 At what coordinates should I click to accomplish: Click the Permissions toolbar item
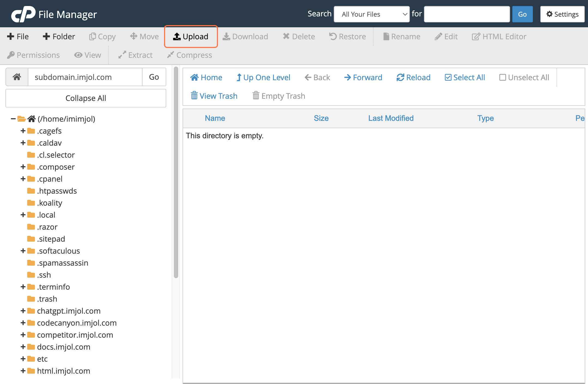pyautogui.click(x=33, y=55)
